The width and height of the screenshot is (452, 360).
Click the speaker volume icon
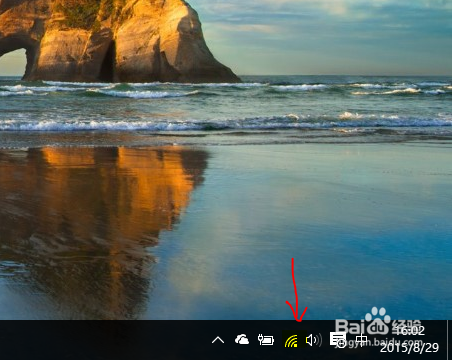pos(314,340)
